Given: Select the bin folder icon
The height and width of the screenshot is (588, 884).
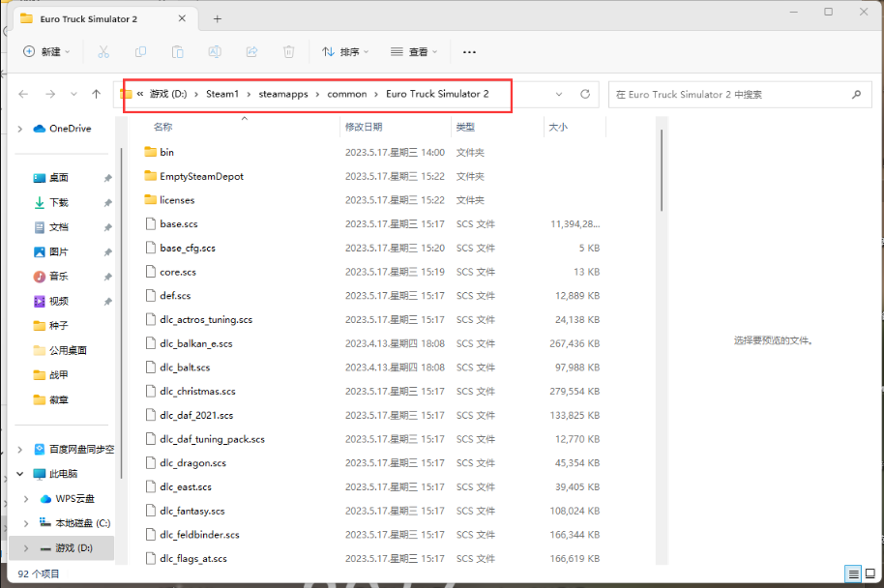Looking at the screenshot, I should click(150, 152).
